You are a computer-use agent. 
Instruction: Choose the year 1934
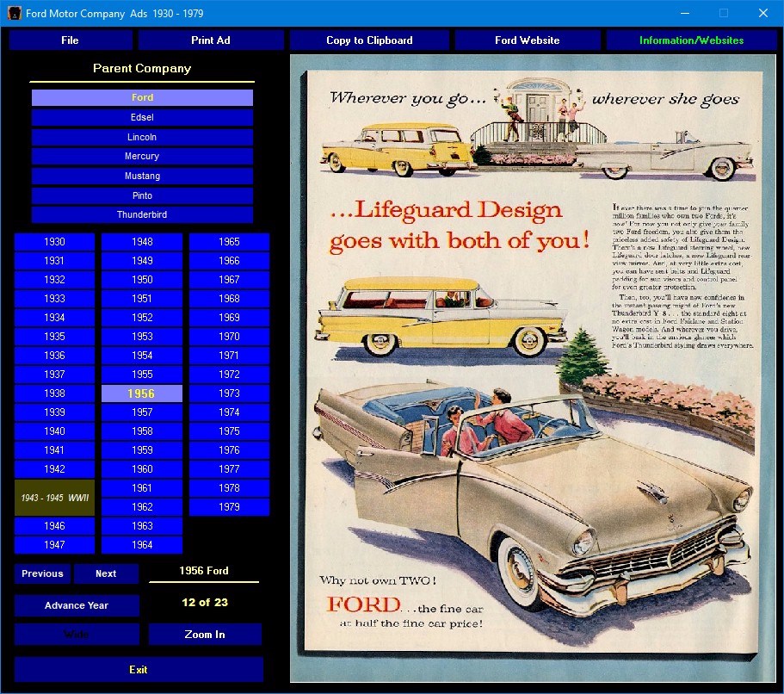pyautogui.click(x=54, y=317)
